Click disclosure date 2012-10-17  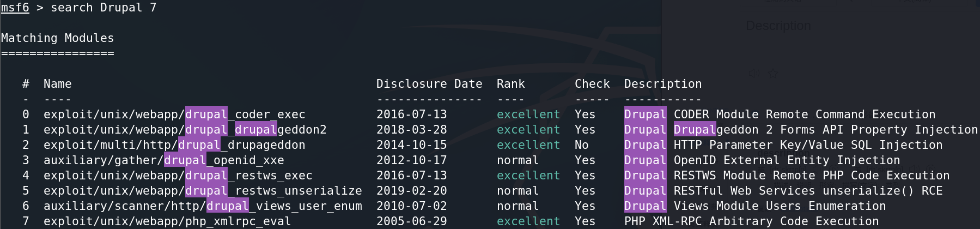point(412,160)
